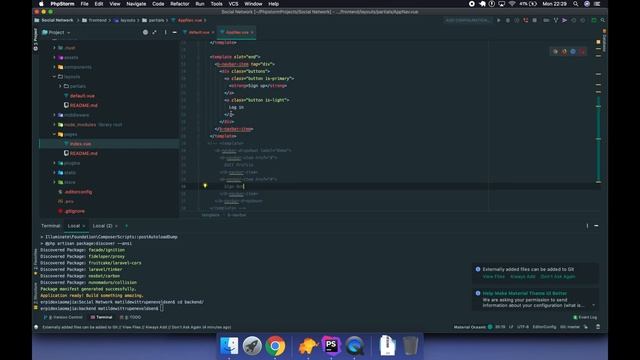The width and height of the screenshot is (640, 360).
Task: Click the yellow intention lightbulb in editor gutter
Action: tap(205, 186)
